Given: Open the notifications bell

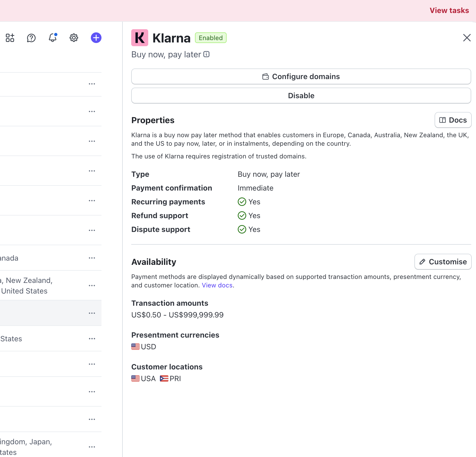Looking at the screenshot, I should [53, 38].
